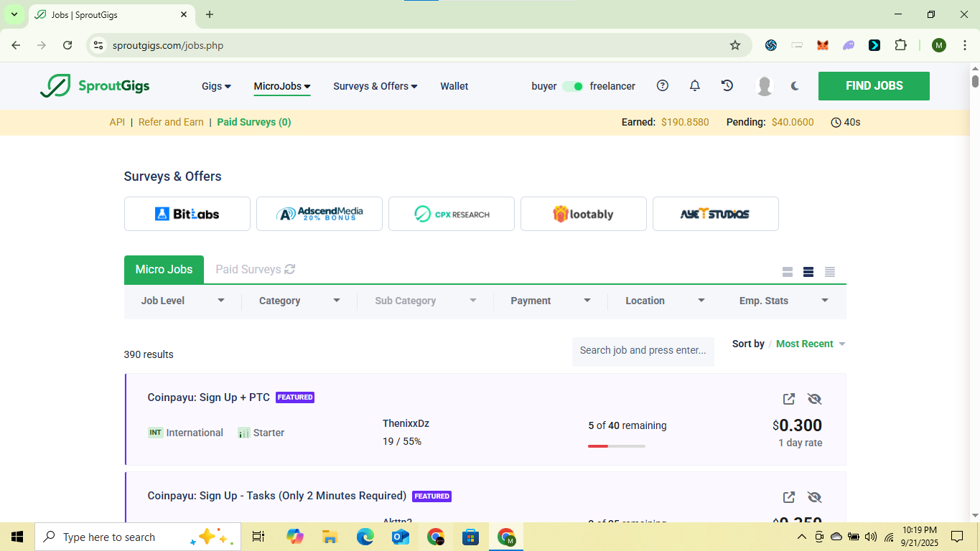Click the SproutGigs logo
This screenshot has width=980, height=551.
(x=95, y=86)
